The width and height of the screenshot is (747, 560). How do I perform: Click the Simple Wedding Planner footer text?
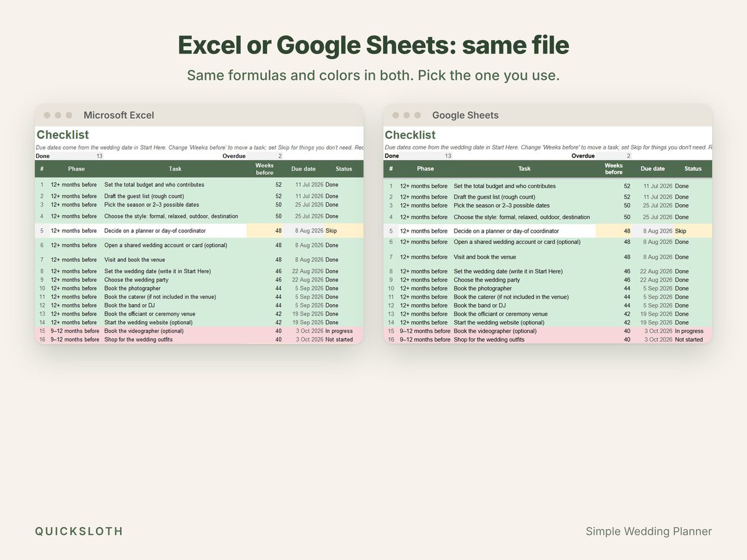pyautogui.click(x=649, y=531)
